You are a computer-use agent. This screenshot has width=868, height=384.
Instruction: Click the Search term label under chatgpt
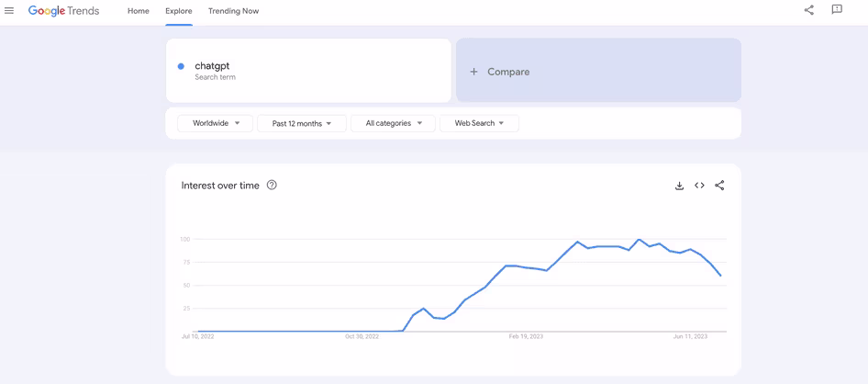click(215, 77)
